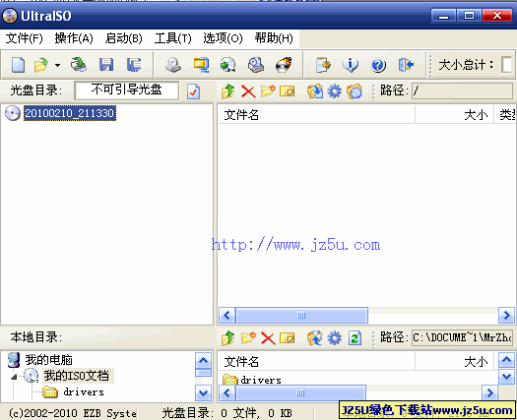The width and height of the screenshot is (517, 420).
Task: Open the Help question mark icon
Action: (x=378, y=65)
